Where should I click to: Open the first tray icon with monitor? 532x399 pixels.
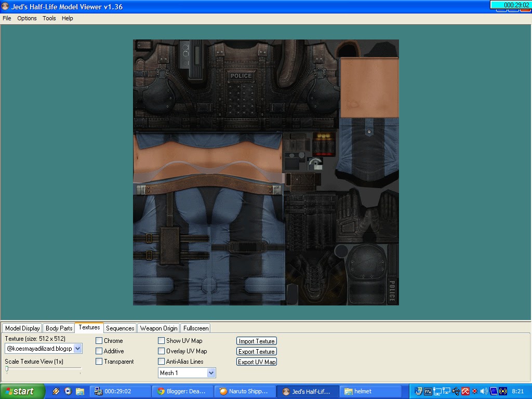point(418,391)
